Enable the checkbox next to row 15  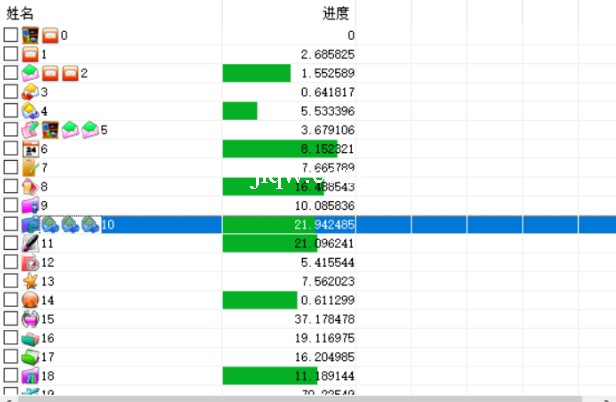point(10,319)
